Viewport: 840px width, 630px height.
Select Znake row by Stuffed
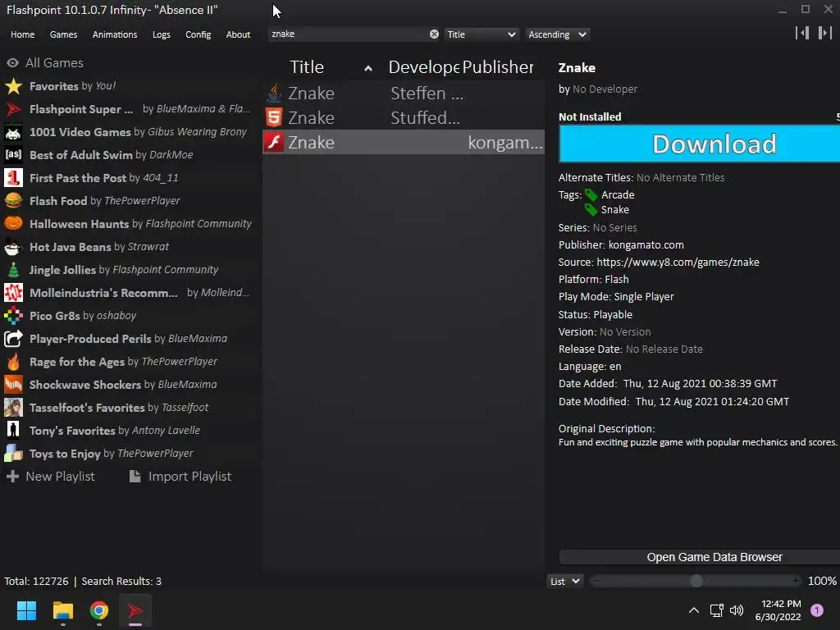point(404,118)
